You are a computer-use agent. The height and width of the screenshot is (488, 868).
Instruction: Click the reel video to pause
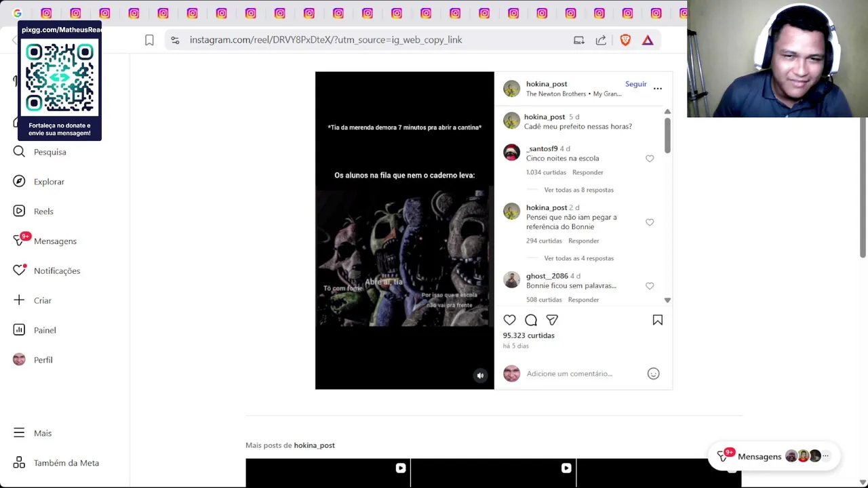click(x=404, y=230)
